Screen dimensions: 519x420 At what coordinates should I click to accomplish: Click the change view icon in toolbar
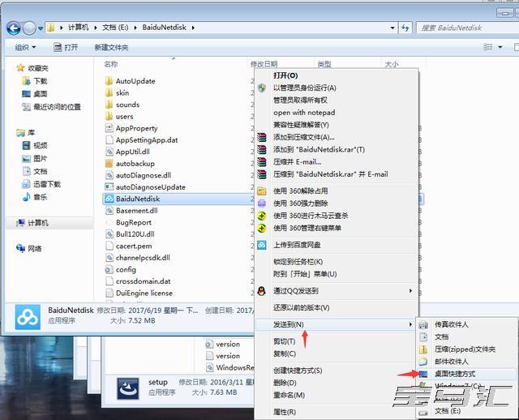click(488, 47)
